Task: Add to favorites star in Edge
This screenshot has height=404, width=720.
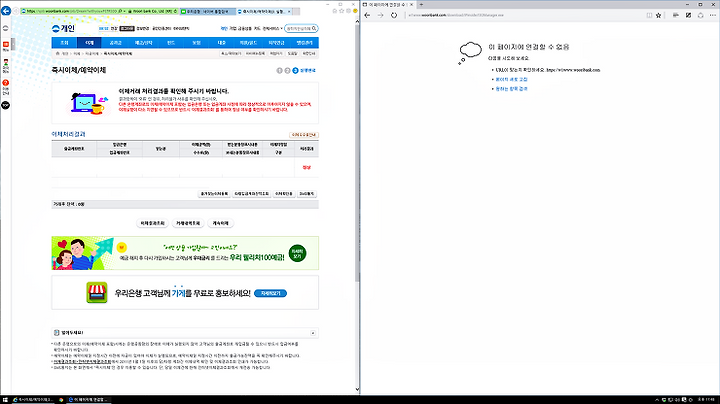Action: pyautogui.click(x=658, y=15)
